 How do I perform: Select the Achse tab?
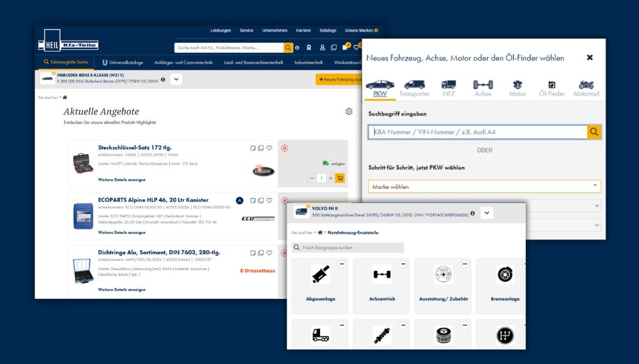click(483, 89)
